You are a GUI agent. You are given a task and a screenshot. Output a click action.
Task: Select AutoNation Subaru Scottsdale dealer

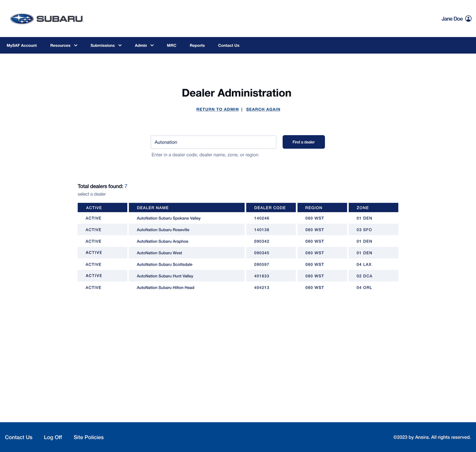pos(165,264)
